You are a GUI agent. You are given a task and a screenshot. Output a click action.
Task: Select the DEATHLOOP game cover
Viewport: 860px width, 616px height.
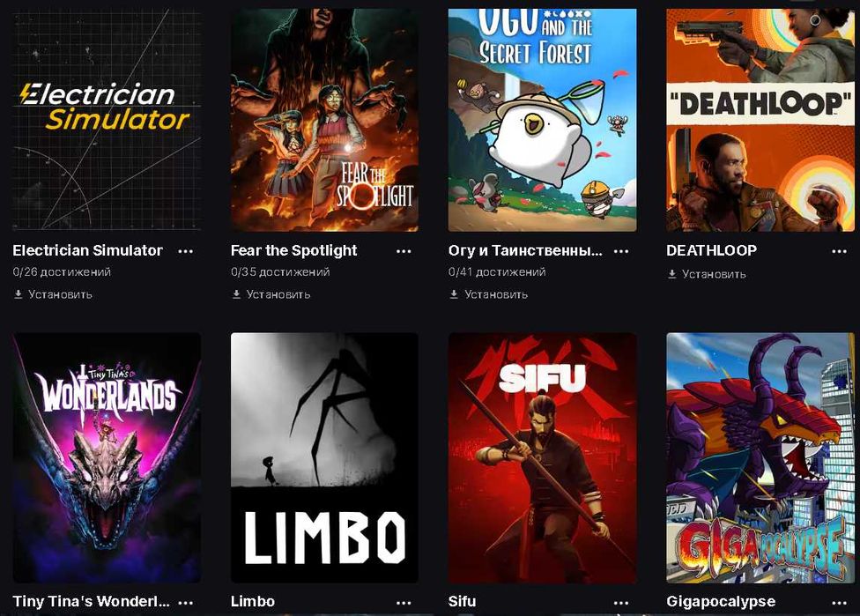(760, 120)
